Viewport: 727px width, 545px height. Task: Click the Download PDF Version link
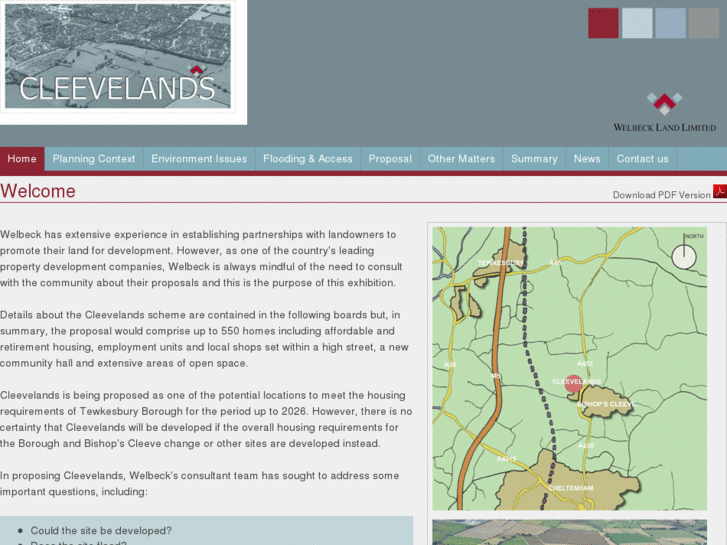(x=661, y=195)
